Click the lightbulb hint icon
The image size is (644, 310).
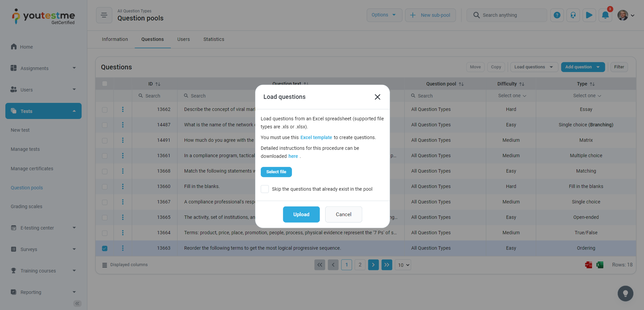coord(625,294)
